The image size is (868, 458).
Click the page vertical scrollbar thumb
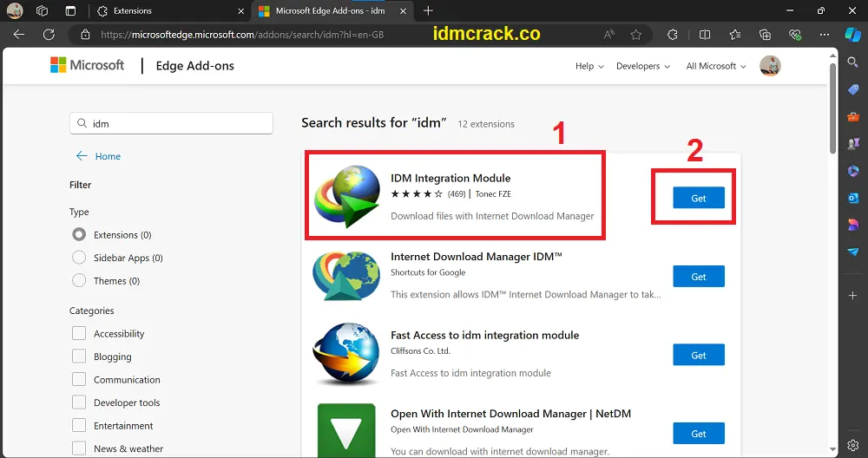[832, 108]
